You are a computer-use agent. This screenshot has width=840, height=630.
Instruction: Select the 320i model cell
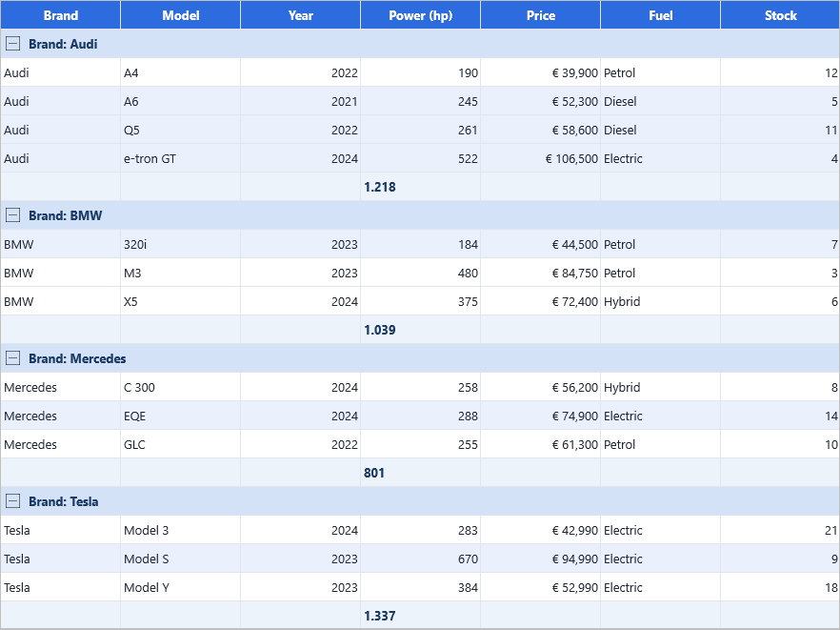(x=181, y=244)
